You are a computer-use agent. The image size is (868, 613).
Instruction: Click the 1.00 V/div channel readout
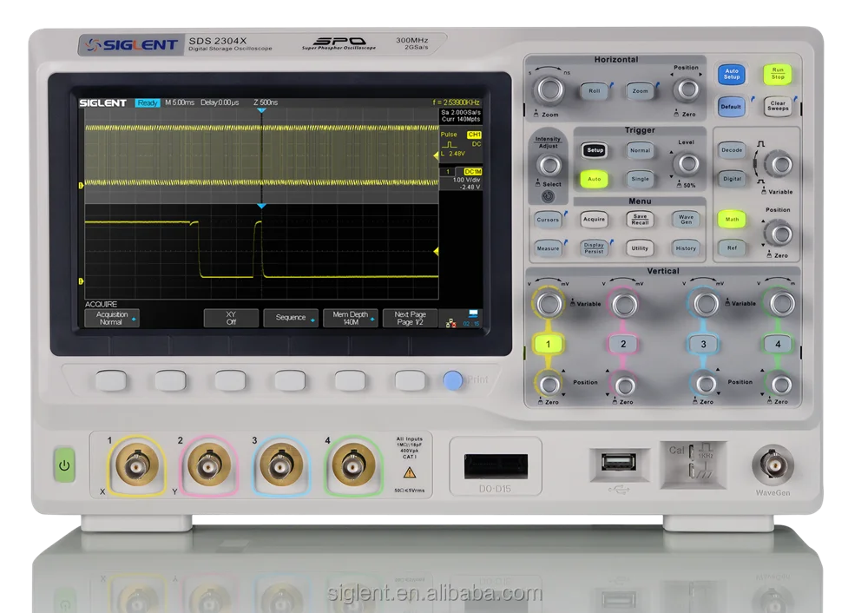click(466, 180)
